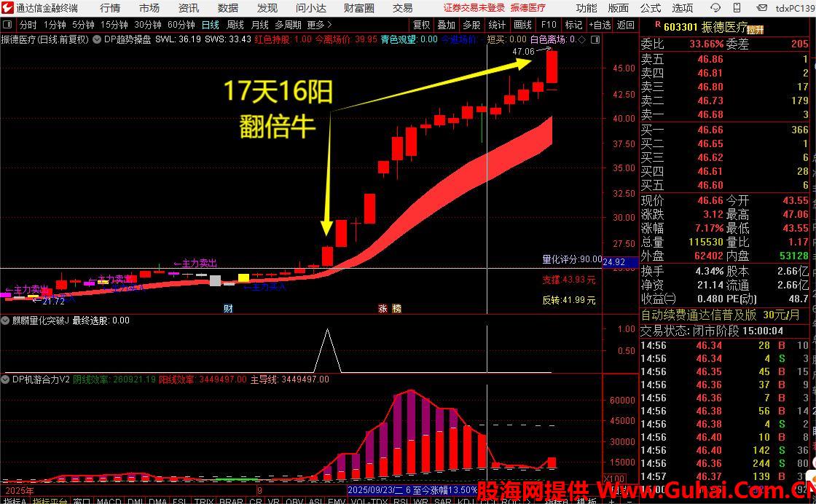
Task: Switch to 15分钟 period
Action: [x=114, y=25]
